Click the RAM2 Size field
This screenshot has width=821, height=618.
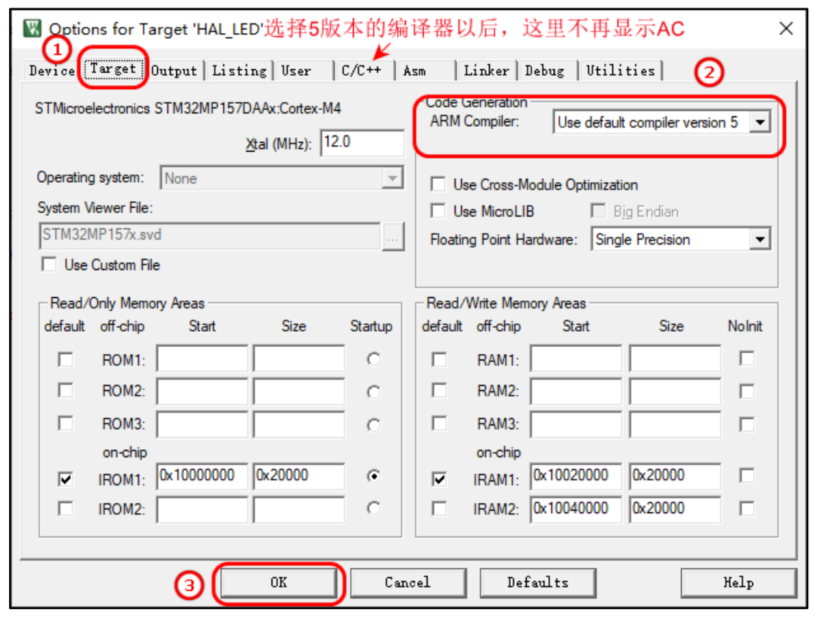pyautogui.click(x=675, y=391)
